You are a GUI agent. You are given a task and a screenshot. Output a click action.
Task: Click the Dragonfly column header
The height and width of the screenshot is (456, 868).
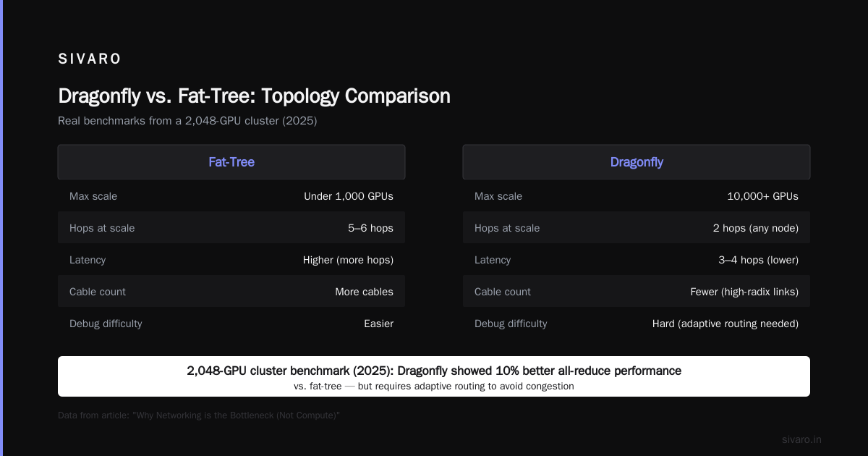[637, 162]
